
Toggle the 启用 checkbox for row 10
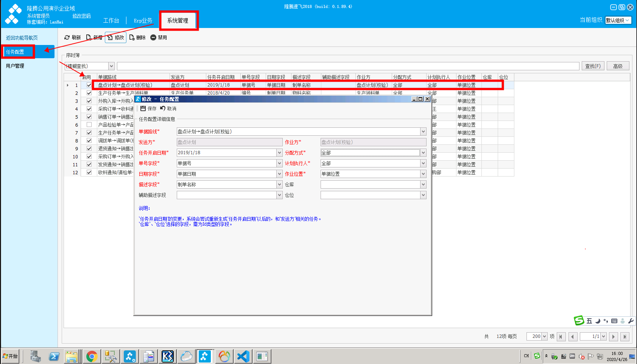click(x=89, y=156)
